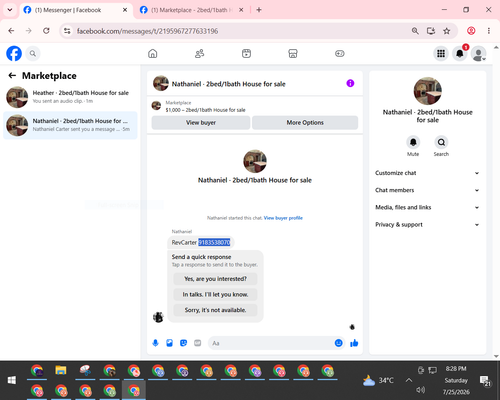Open conversation info purple icon
The height and width of the screenshot is (400, 500).
point(350,83)
